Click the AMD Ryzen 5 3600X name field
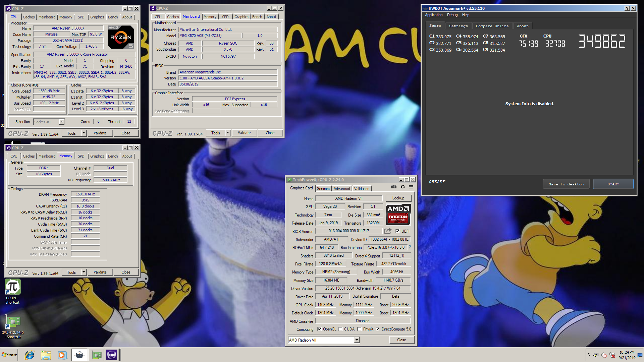This screenshot has height=362, width=644. (68, 28)
